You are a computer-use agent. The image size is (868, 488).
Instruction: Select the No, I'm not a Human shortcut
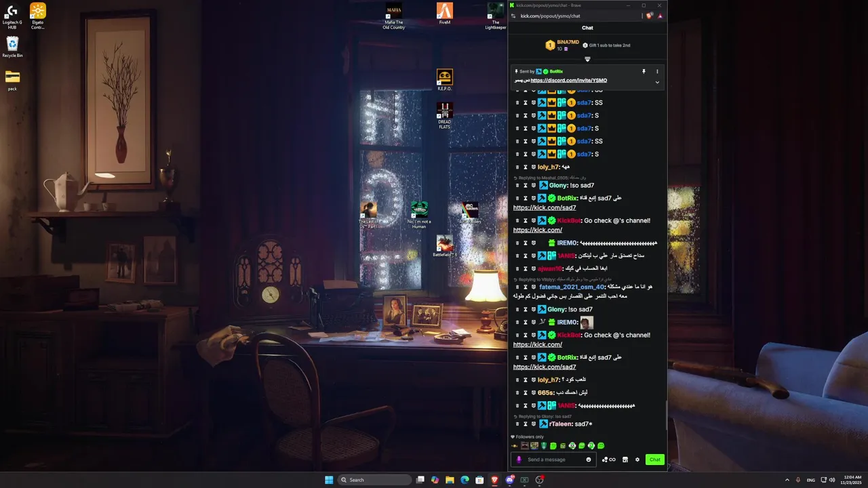pyautogui.click(x=419, y=216)
